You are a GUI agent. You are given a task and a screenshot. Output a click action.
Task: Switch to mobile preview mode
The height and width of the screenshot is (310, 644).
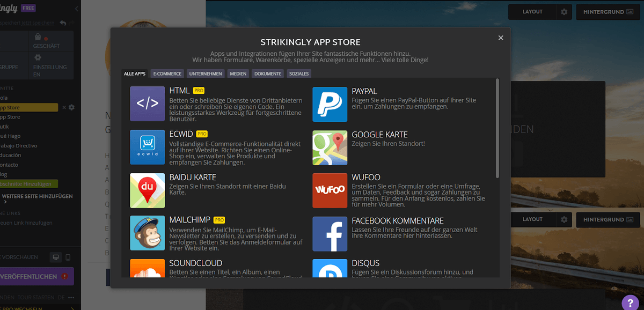click(x=68, y=257)
